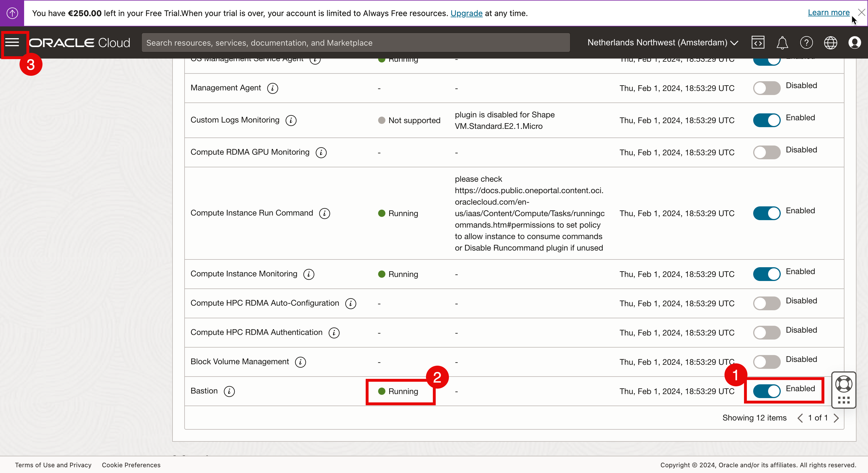The image size is (868, 473).
Task: Disable the Bastion plugin toggle
Action: pos(767,391)
